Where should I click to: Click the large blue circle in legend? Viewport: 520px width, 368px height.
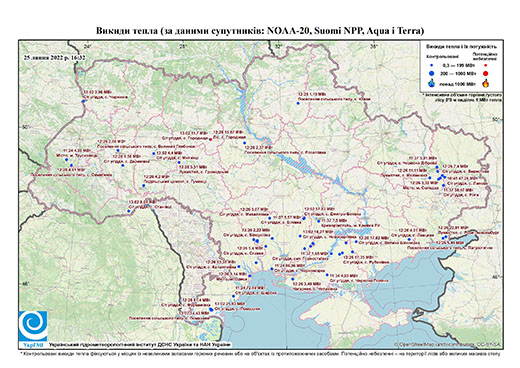click(431, 73)
